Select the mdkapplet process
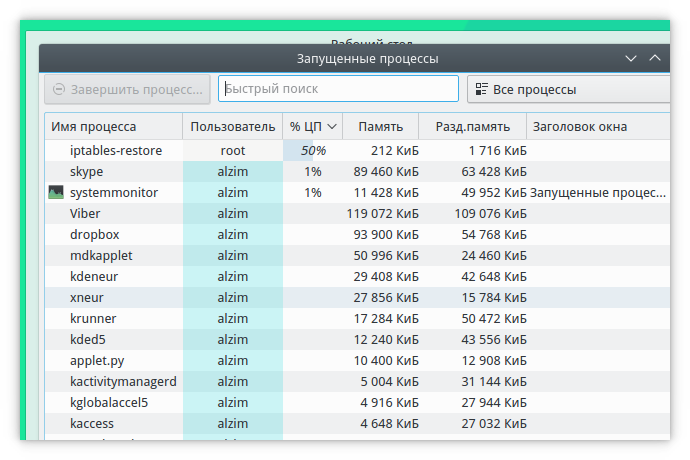Image resolution: width=690 pixels, height=460 pixels. coord(101,256)
